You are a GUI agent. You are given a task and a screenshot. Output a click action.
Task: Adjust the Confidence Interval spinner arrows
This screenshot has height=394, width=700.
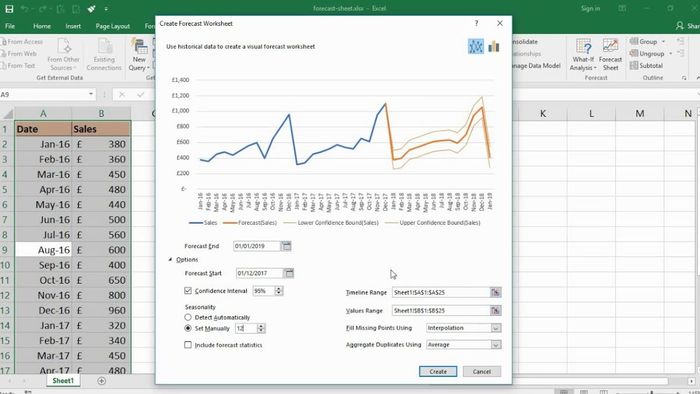279,291
